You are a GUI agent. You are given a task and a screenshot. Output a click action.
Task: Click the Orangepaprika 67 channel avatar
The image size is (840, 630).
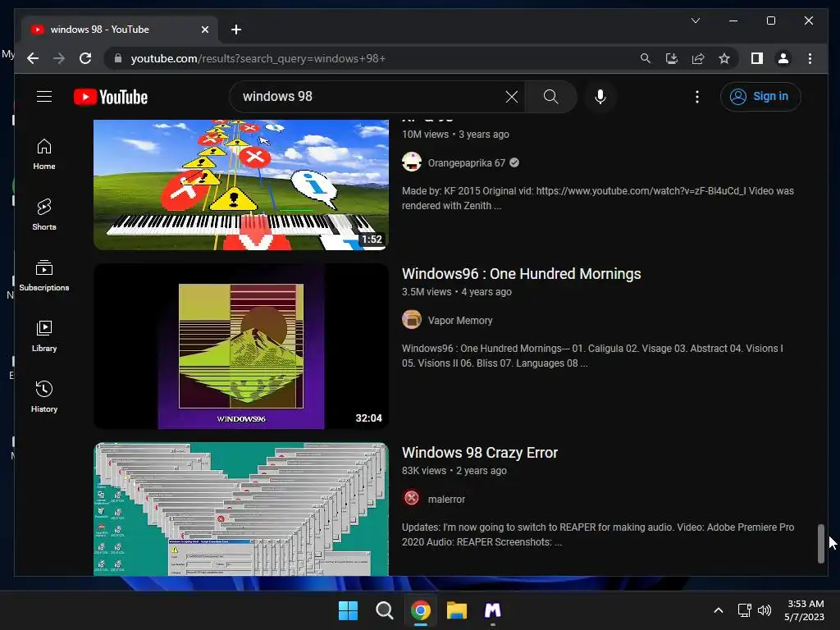[412, 162]
